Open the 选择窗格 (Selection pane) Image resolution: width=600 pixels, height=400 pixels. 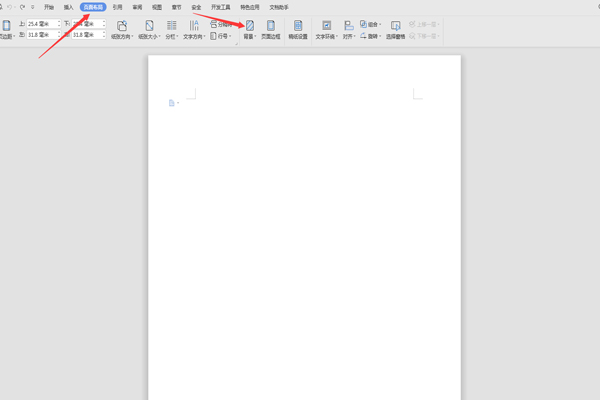396,27
